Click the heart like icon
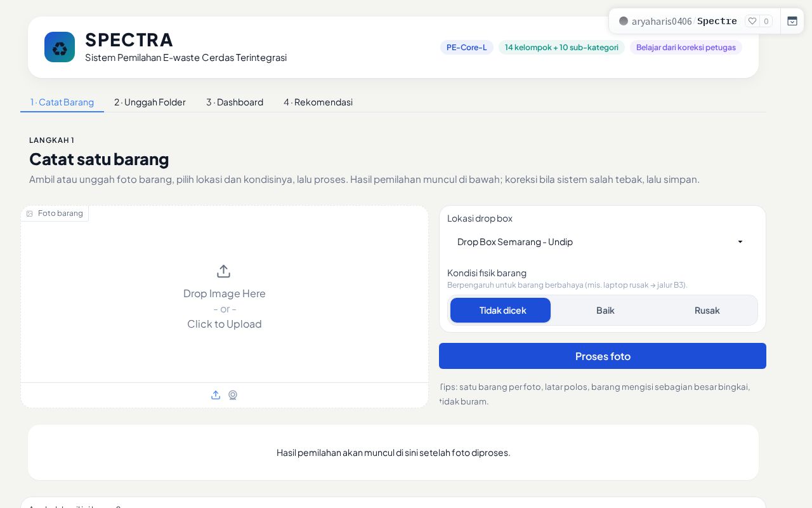The image size is (812, 508). [x=752, y=21]
